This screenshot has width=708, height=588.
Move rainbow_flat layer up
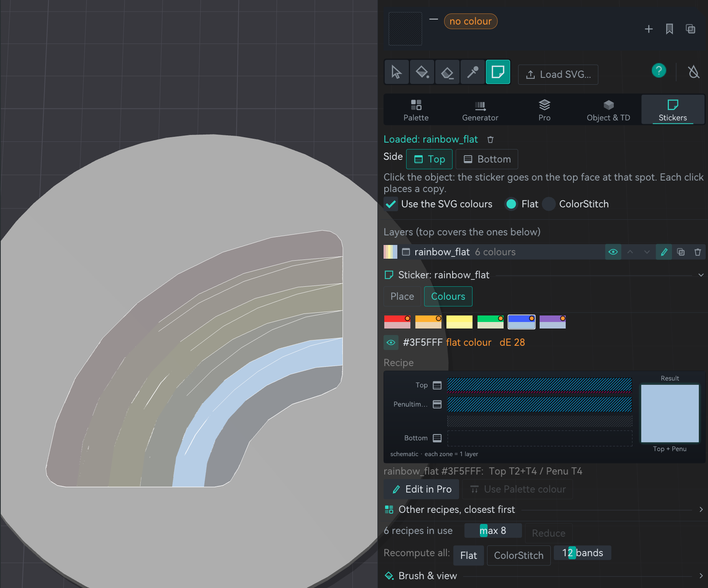pyautogui.click(x=630, y=252)
